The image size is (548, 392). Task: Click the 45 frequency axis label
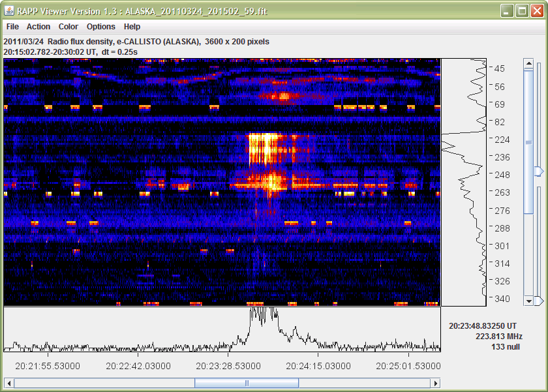pos(500,68)
